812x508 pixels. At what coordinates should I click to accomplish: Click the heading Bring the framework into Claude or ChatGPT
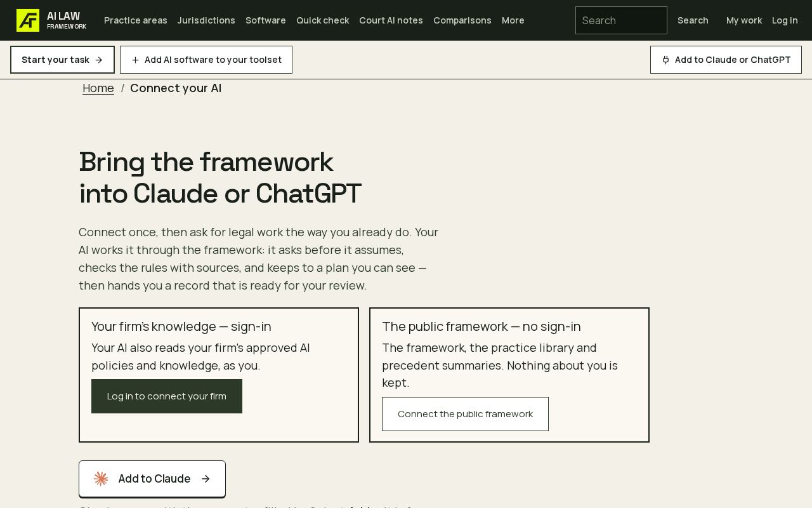[220, 178]
